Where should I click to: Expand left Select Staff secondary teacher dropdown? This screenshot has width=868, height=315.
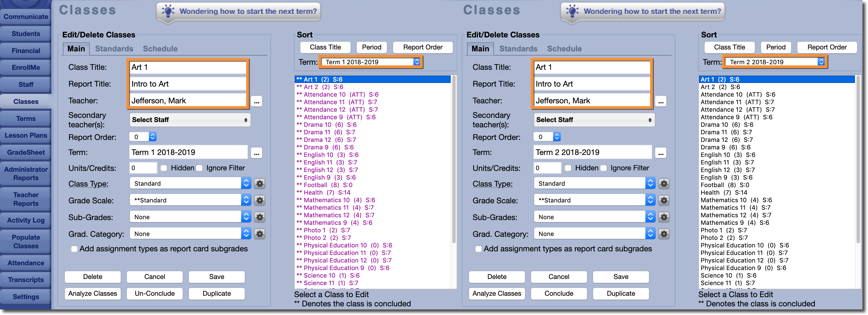[190, 120]
